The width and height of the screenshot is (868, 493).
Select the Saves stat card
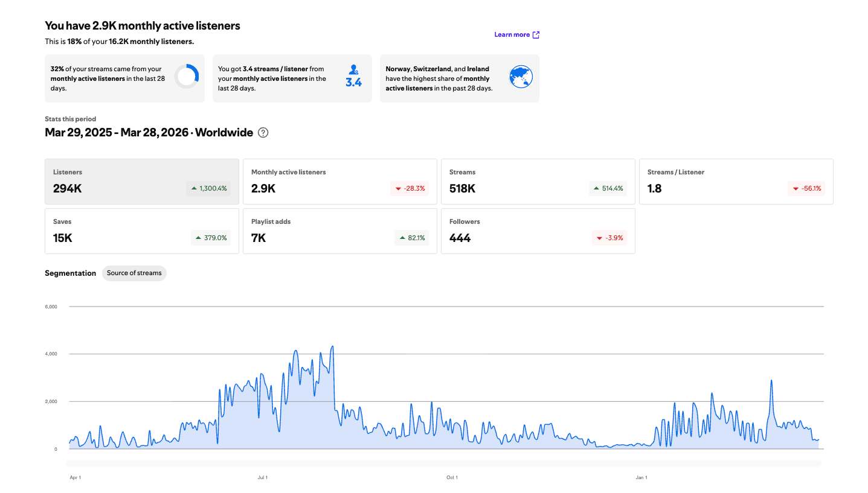(x=142, y=231)
